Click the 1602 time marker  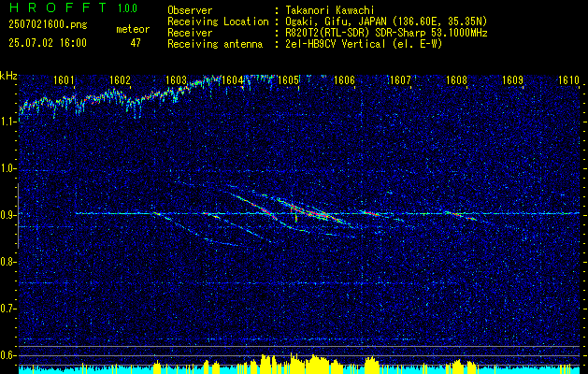tap(120, 80)
